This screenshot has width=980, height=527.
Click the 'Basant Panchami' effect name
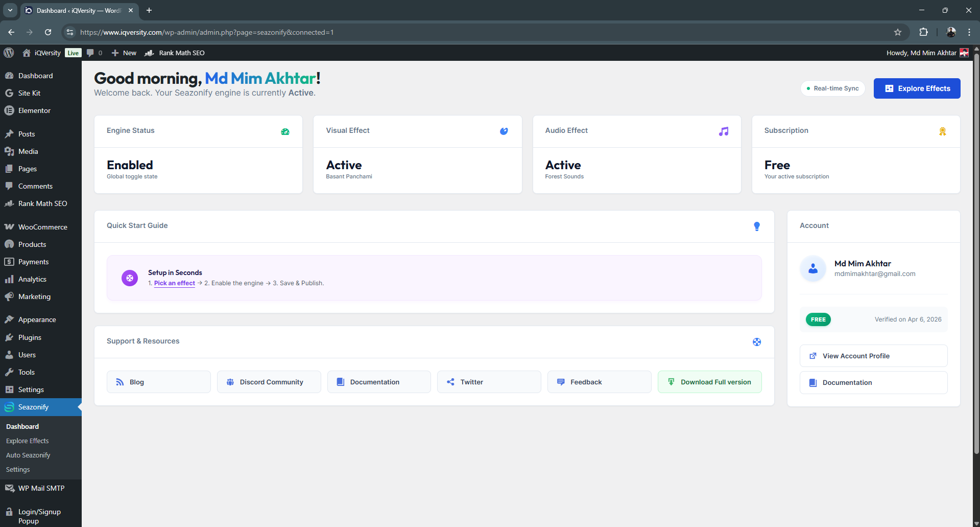[x=349, y=176]
